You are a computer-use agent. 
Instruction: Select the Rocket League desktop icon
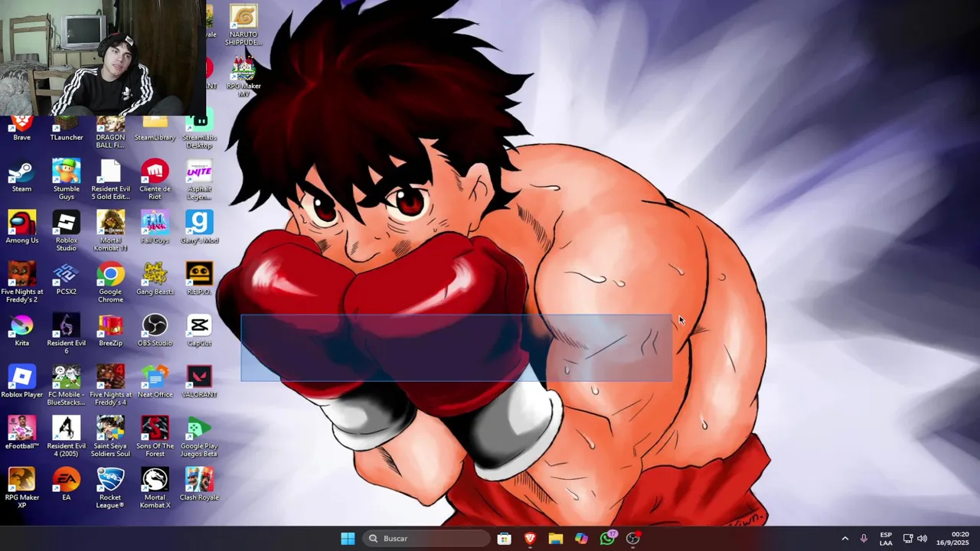click(x=110, y=487)
